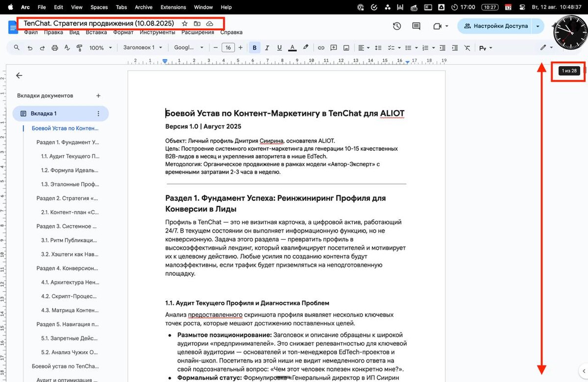The image size is (588, 382).
Task: Move the document to a folder
Action: coord(197,24)
